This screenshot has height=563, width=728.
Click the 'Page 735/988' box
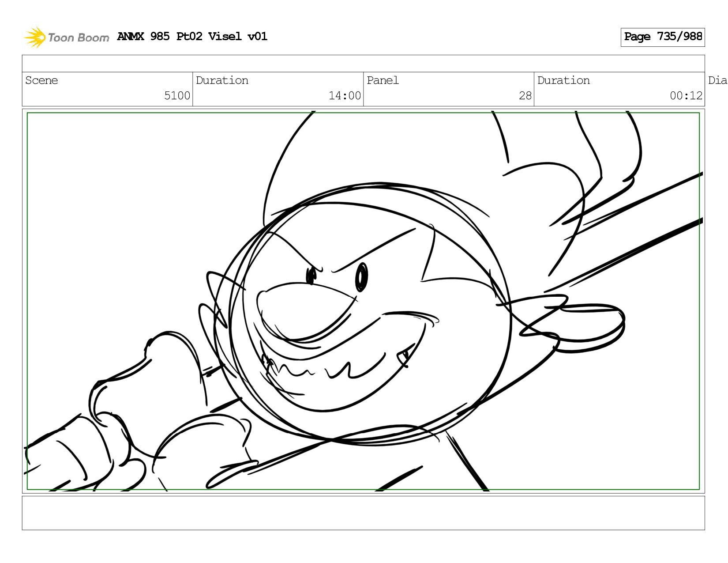[662, 37]
